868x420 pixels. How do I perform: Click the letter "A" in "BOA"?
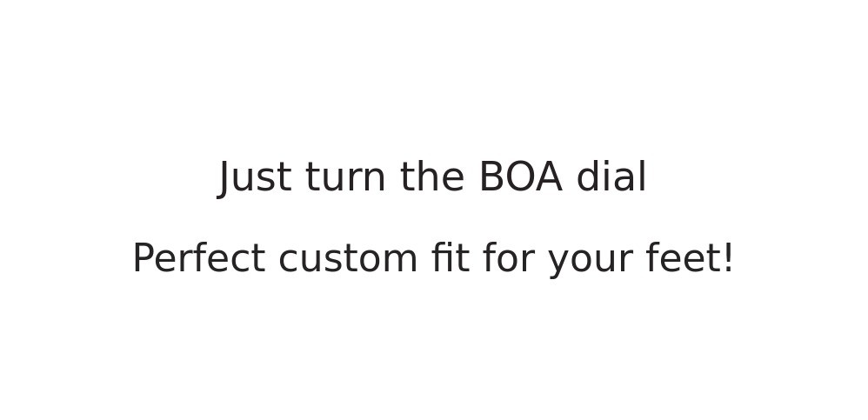tap(548, 178)
